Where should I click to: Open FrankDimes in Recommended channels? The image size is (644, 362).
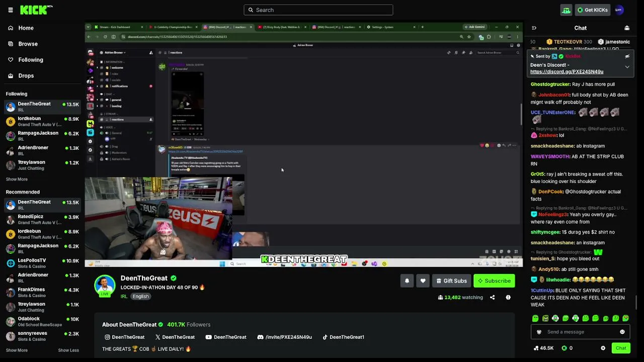click(42, 293)
